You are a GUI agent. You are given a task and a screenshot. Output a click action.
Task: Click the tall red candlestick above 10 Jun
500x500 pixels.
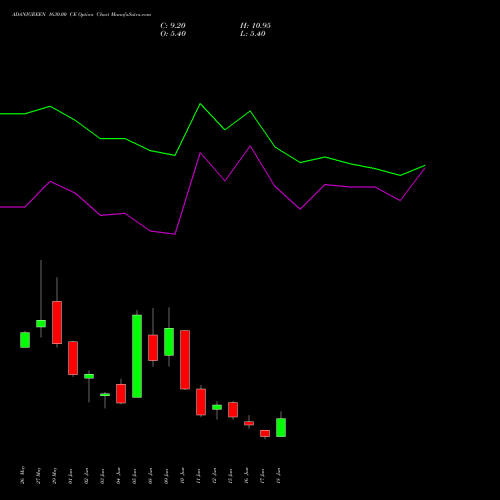pyautogui.click(x=185, y=360)
